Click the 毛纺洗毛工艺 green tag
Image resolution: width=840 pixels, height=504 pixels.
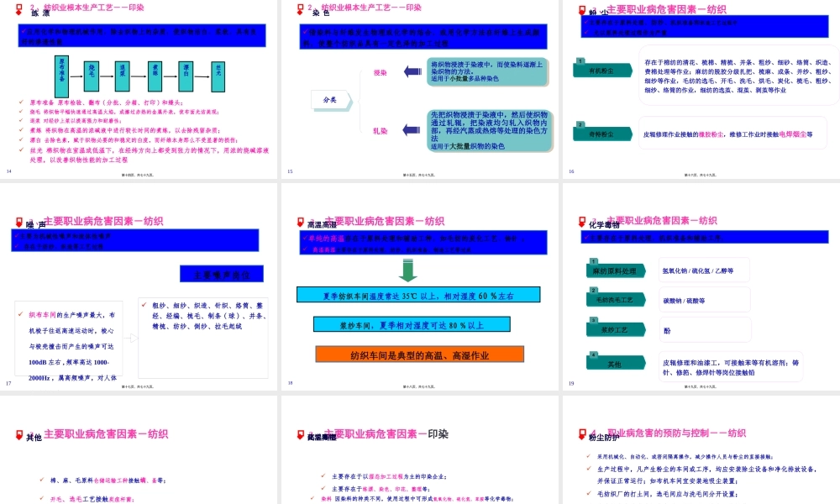(x=616, y=299)
